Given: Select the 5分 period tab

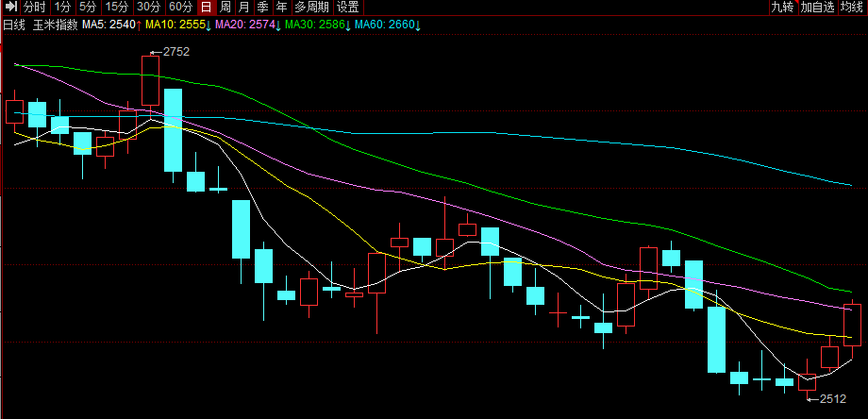Looking at the screenshot, I should click(88, 8).
